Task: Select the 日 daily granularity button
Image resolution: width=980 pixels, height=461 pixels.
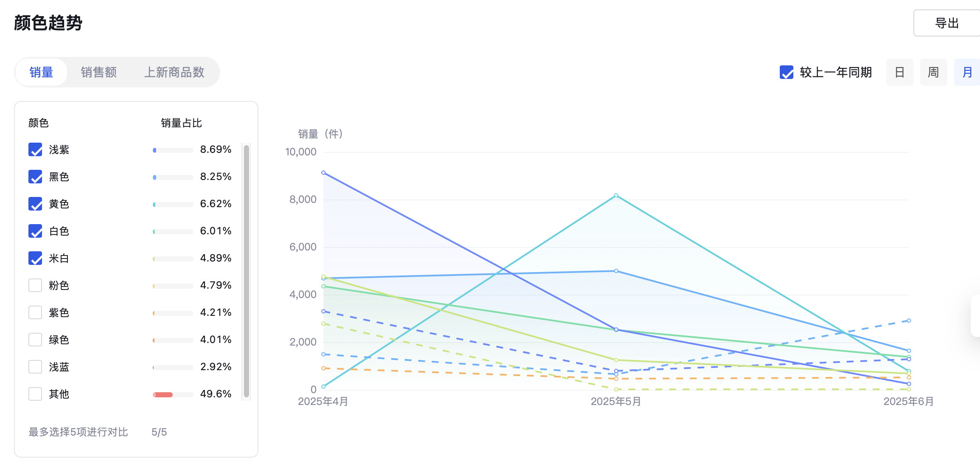Action: (899, 72)
